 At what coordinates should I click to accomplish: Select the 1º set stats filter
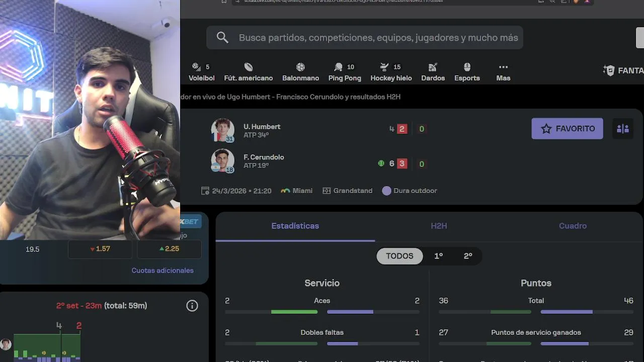coord(439,256)
